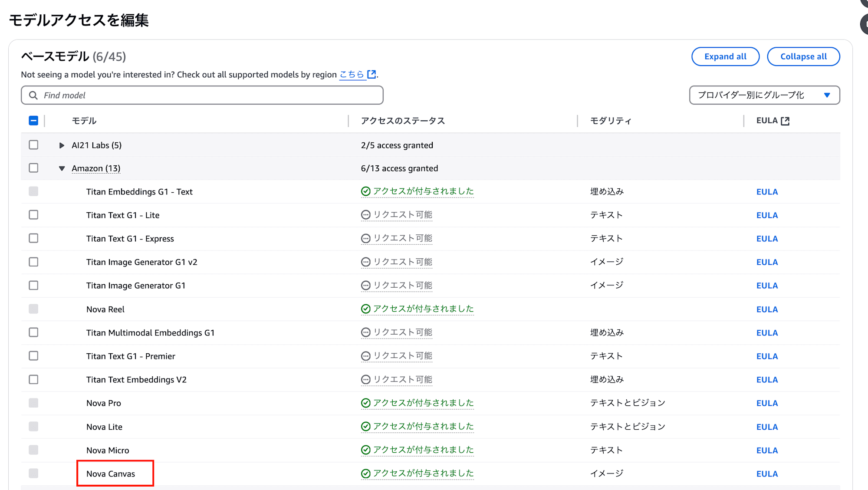This screenshot has width=868, height=490.
Task: Open the こちら supported models link
Action: point(352,74)
